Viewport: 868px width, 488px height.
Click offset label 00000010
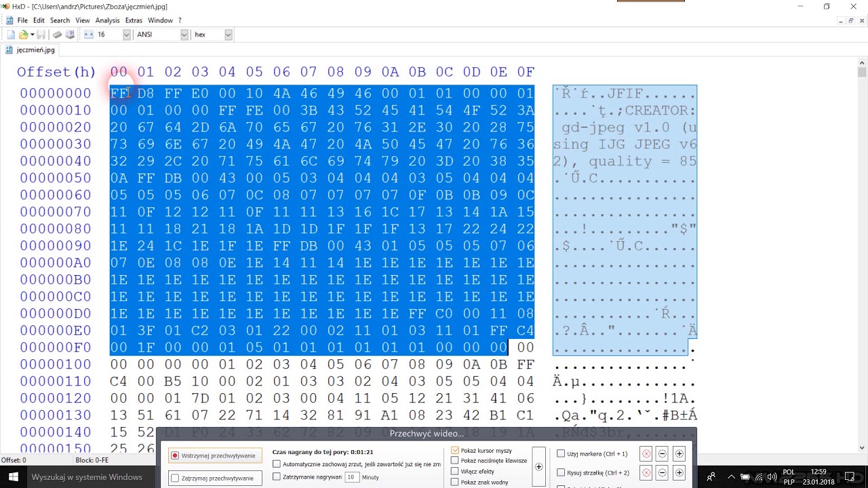click(56, 110)
